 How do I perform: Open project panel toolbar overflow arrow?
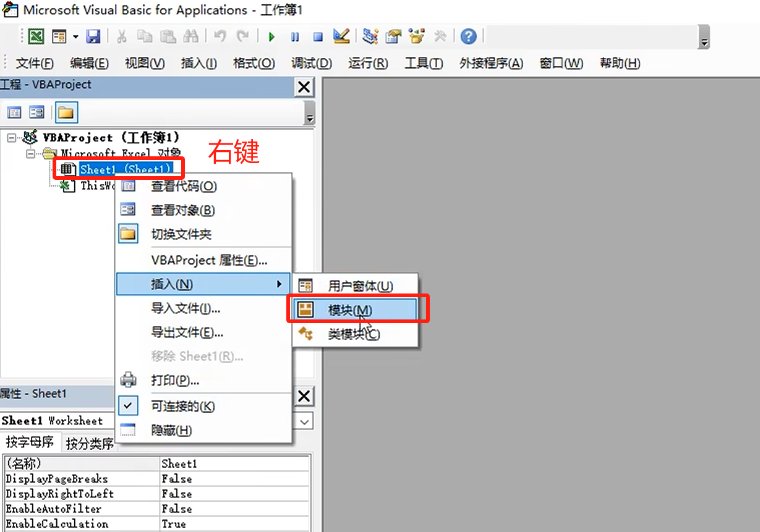(x=310, y=114)
